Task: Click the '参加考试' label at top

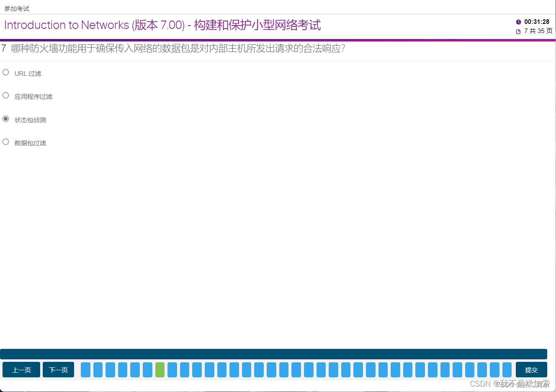Action: [x=17, y=8]
